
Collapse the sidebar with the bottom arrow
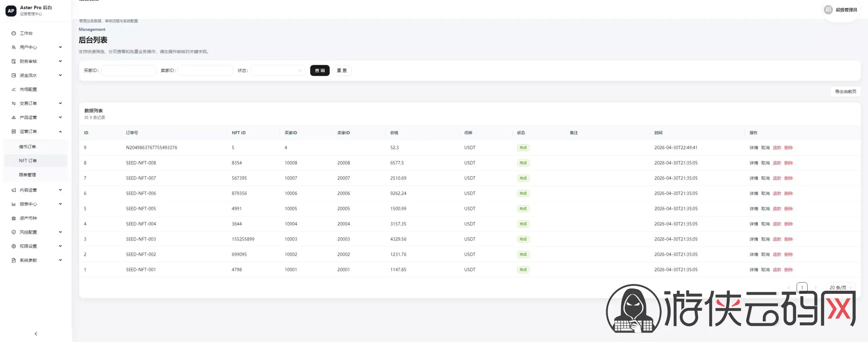tap(36, 334)
